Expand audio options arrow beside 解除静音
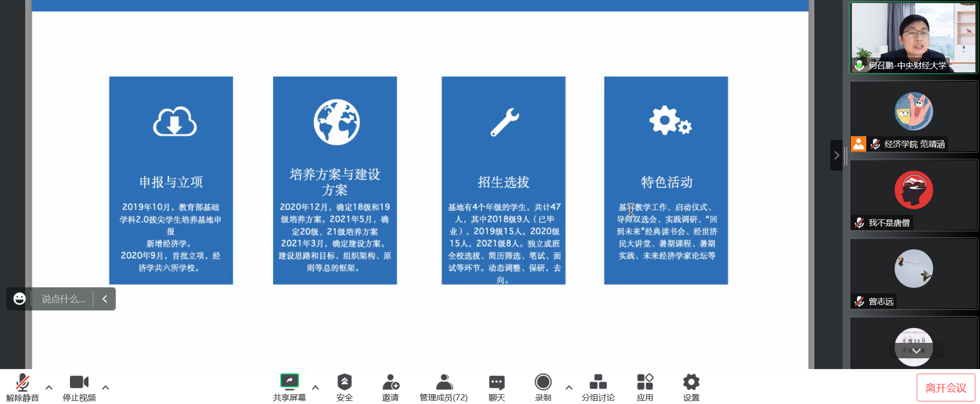Screen dimensions: 980x404 [49, 388]
